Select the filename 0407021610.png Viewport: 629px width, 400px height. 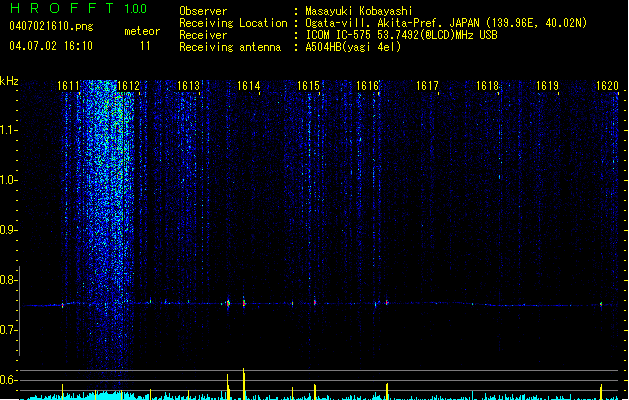click(51, 26)
